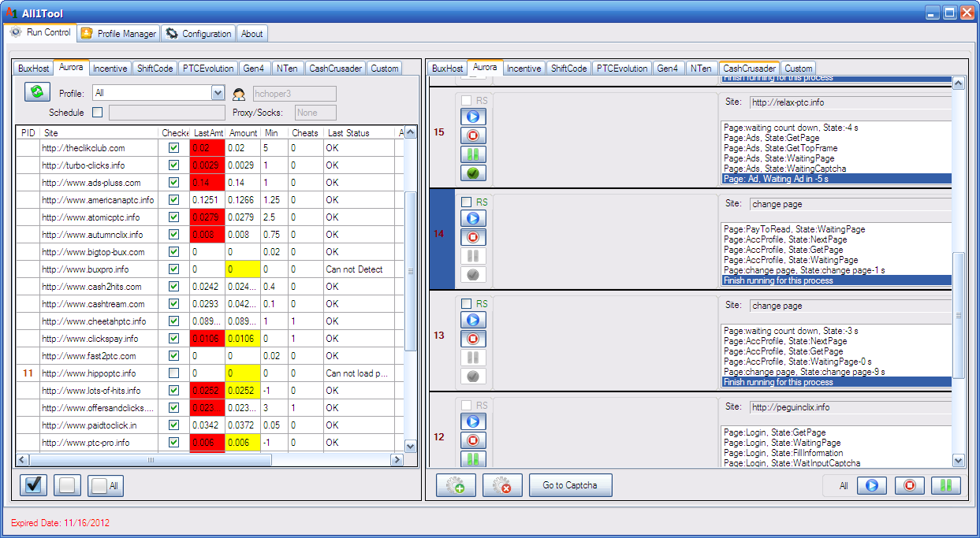Toggle the RS checkbox for process 14
Viewport: 980px width, 538px height.
(467, 202)
